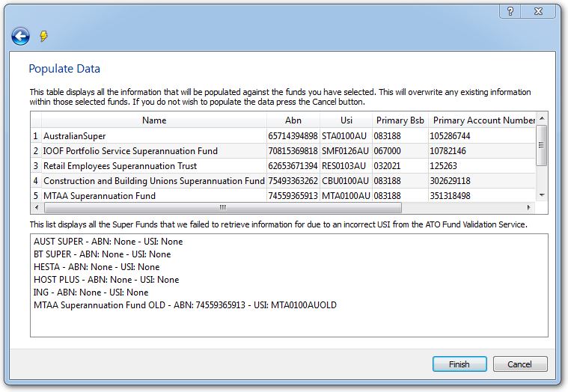Click ABN cell 65714394898
This screenshot has height=392, width=568.
tap(293, 136)
